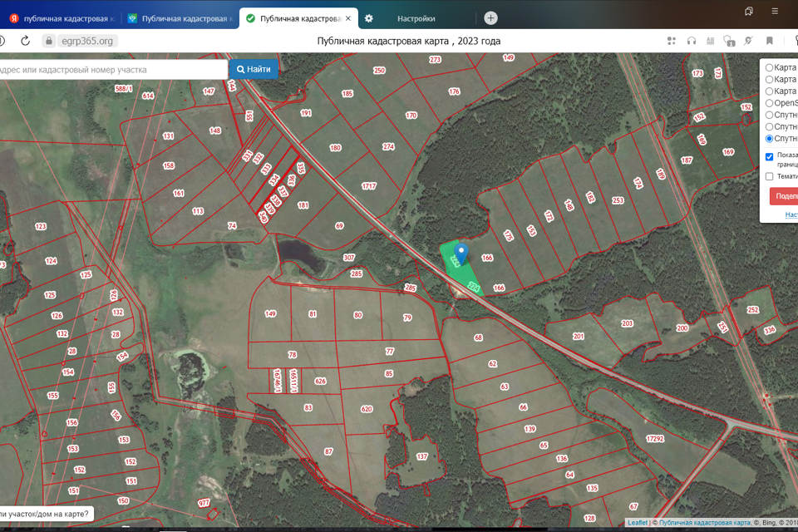Select the OpenS… map layer radio button
The image size is (798, 532).
[769, 103]
